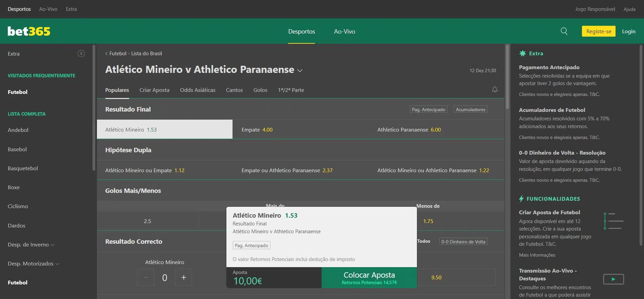Open the Jogo Responsável link
Viewport: 644px width, 299px height.
point(595,9)
